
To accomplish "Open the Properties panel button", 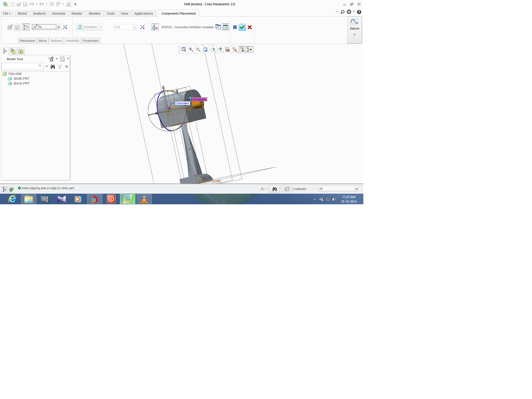I will click(91, 41).
